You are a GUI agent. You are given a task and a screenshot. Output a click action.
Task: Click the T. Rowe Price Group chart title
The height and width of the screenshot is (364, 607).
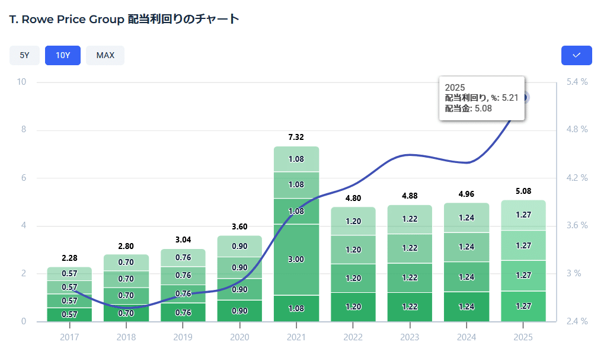[124, 19]
